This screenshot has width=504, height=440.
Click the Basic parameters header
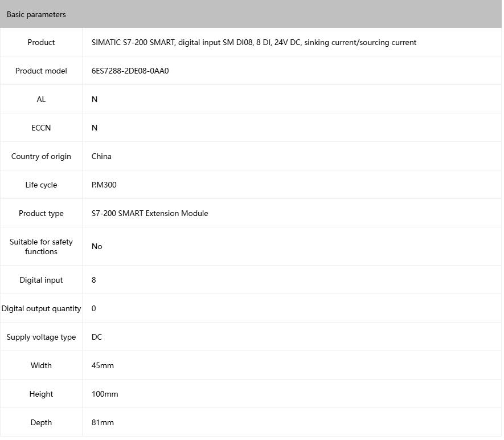36,14
